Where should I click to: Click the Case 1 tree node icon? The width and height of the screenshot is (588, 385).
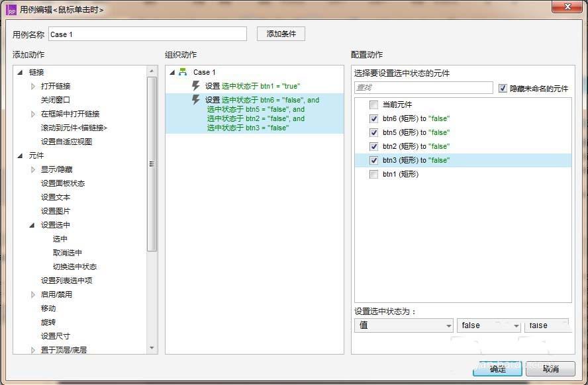pyautogui.click(x=183, y=72)
